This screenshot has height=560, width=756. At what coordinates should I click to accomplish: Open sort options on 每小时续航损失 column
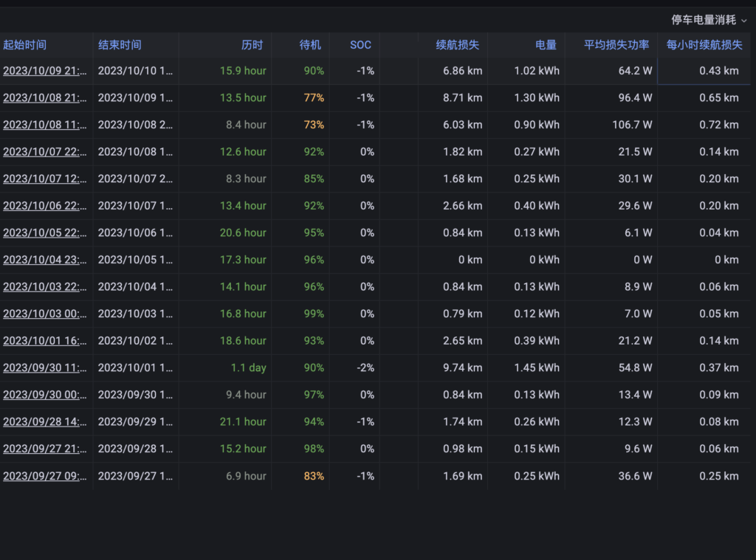(705, 44)
